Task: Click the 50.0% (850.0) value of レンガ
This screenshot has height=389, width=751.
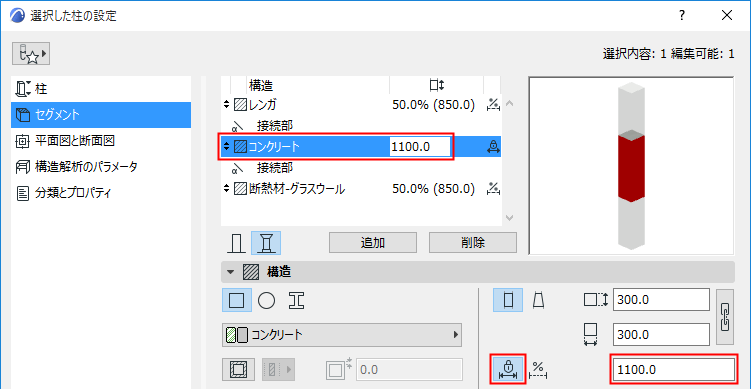Action: click(433, 104)
